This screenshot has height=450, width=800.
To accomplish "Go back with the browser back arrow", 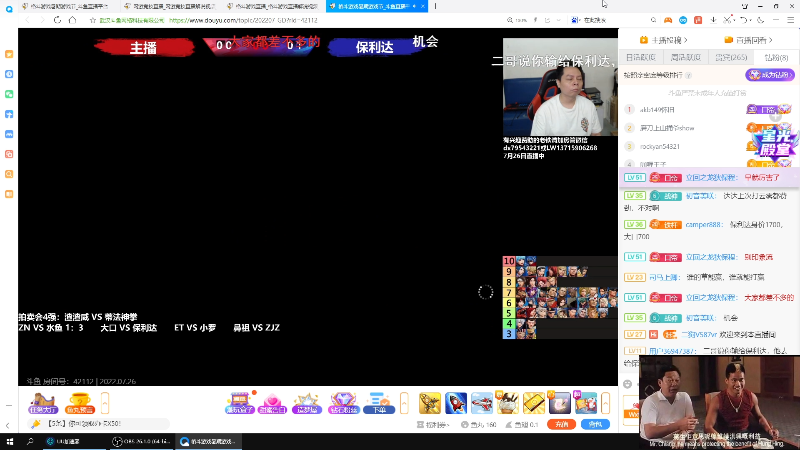I will pos(28,20).
